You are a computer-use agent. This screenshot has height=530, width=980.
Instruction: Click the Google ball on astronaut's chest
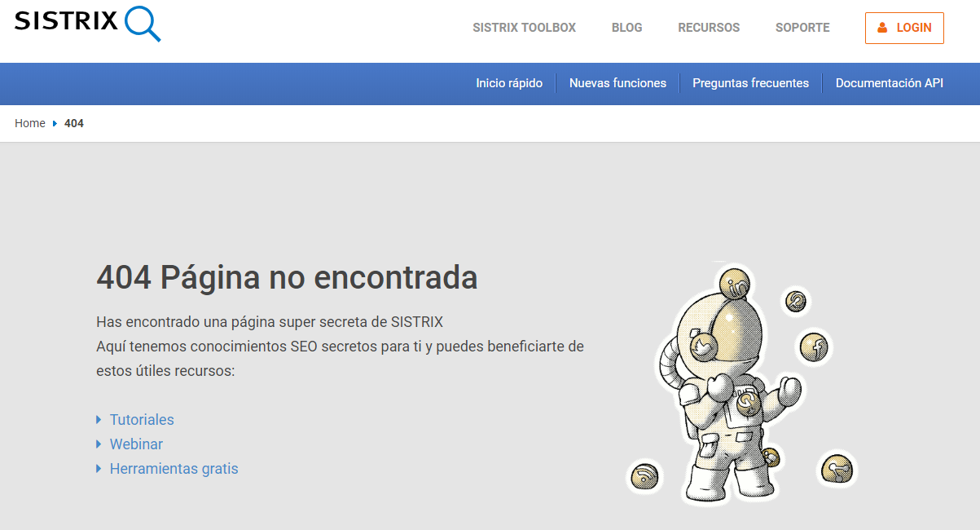[x=747, y=403]
